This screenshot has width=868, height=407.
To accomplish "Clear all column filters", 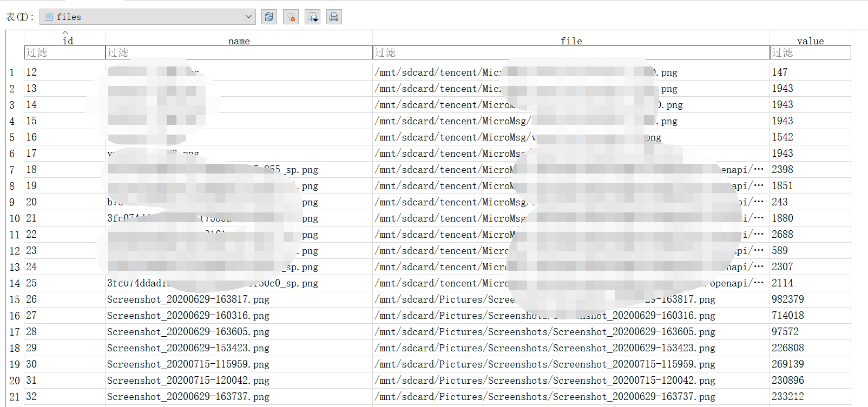I will coord(291,17).
